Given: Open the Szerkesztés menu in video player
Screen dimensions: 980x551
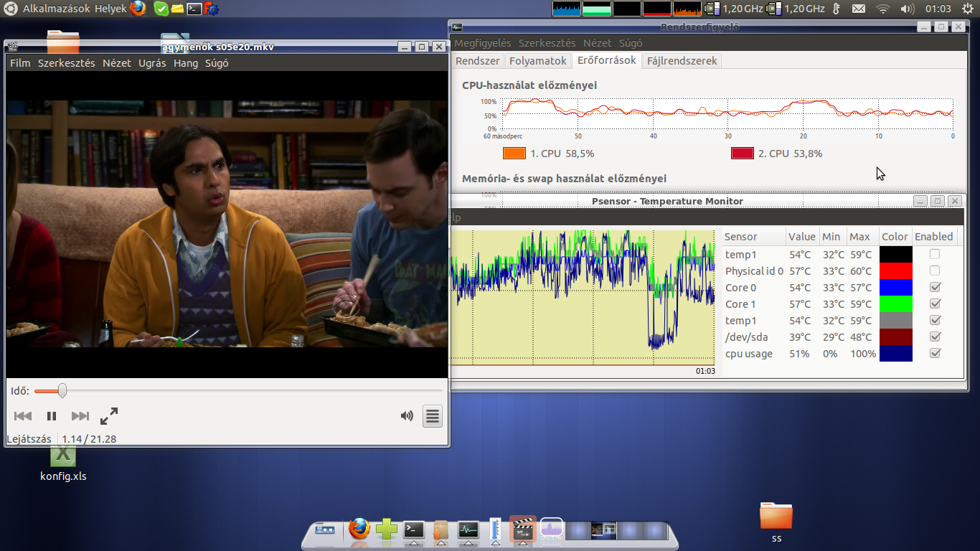Looking at the screenshot, I should click(67, 63).
